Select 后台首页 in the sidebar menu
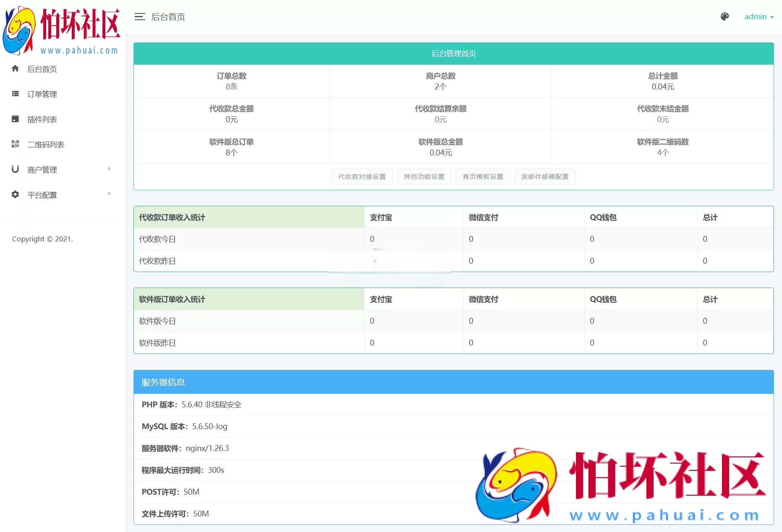 tap(42, 69)
